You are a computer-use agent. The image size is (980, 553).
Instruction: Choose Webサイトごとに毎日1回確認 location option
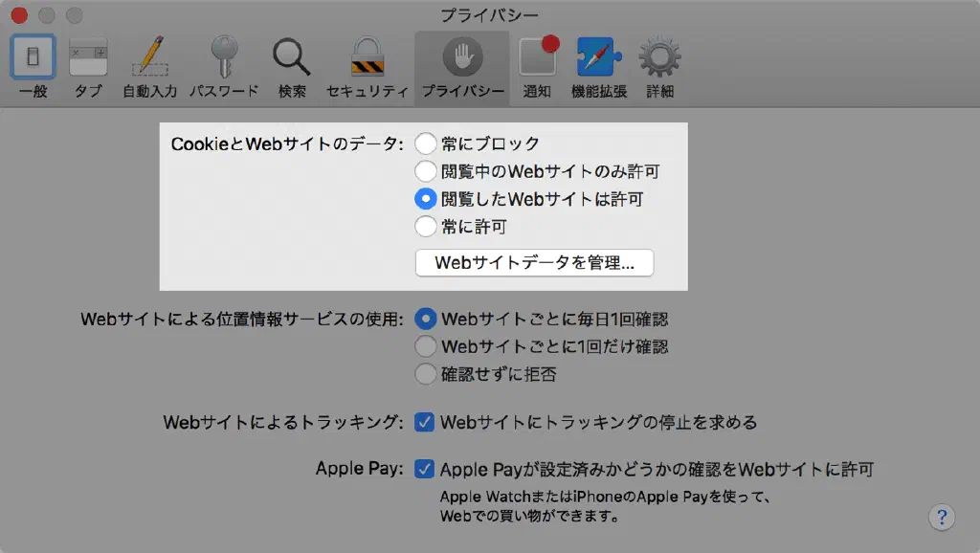pyautogui.click(x=426, y=320)
